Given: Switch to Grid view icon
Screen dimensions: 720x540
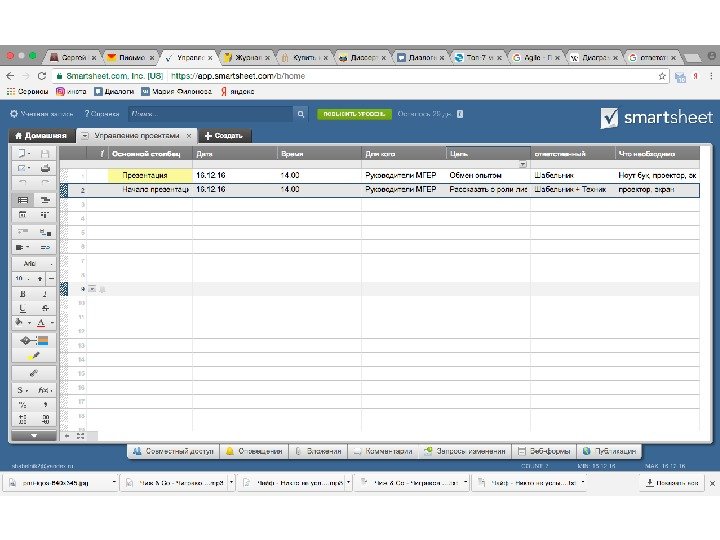Looking at the screenshot, I should (22, 200).
